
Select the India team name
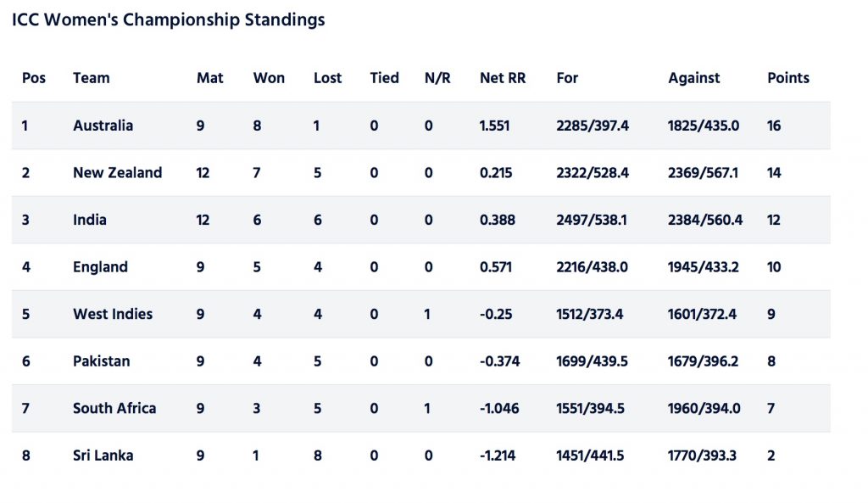(x=90, y=220)
